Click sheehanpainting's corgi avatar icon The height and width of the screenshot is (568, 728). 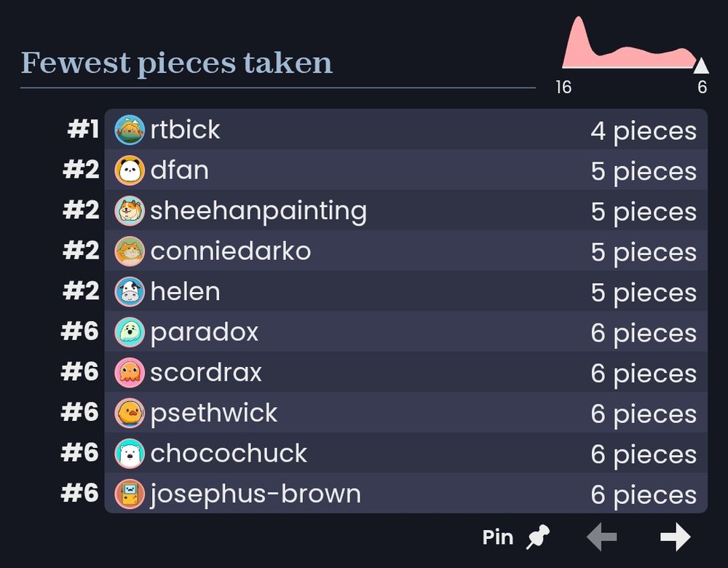click(x=130, y=210)
